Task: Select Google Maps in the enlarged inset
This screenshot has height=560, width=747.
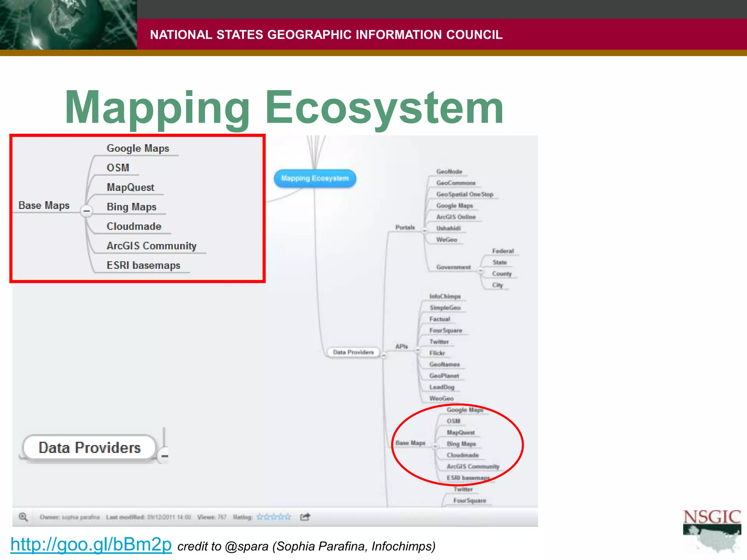Action: [138, 148]
